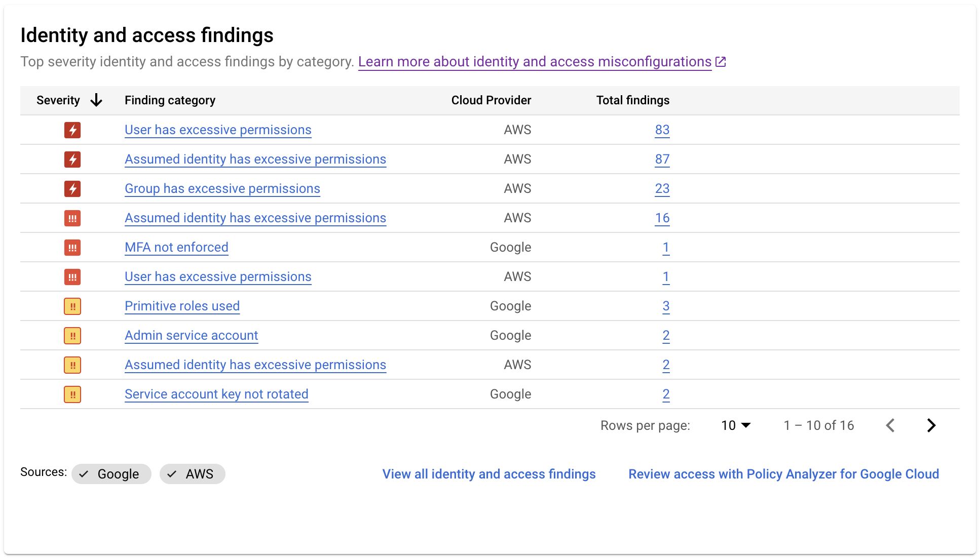Open the 87 total findings count
Screen dimensions: 980x559
662,159
